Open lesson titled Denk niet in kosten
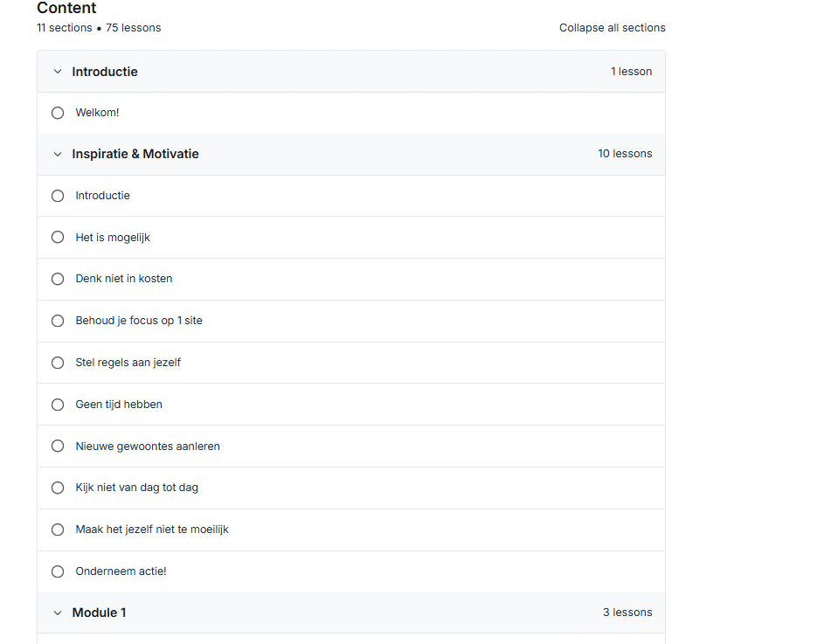 click(x=124, y=279)
